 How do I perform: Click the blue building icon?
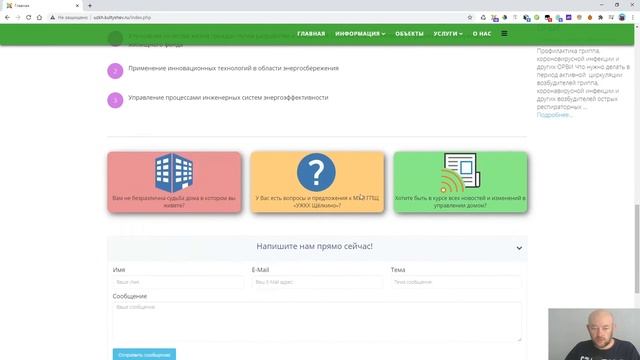click(174, 173)
